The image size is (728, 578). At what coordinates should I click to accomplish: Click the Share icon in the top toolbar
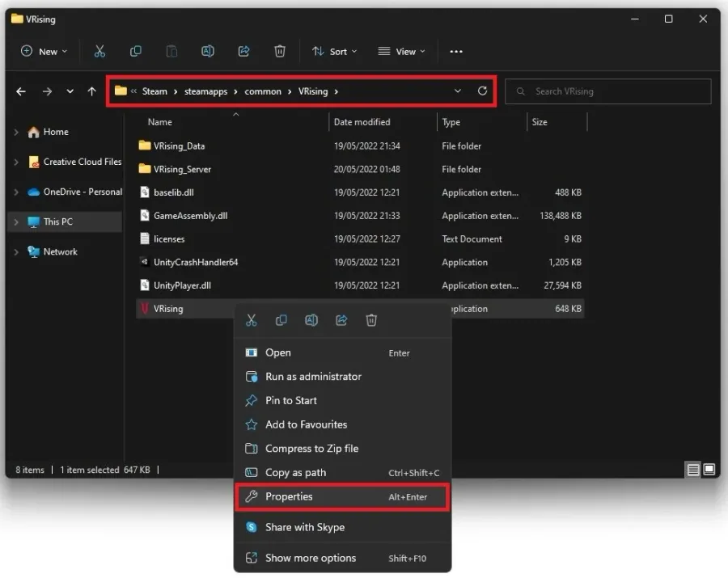pyautogui.click(x=243, y=52)
